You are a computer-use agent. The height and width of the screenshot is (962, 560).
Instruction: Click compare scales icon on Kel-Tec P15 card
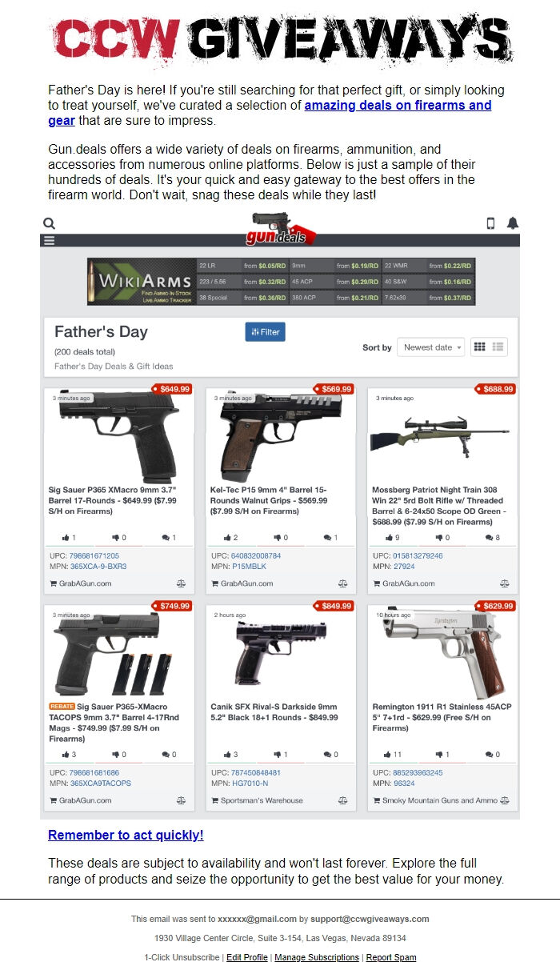pos(343,583)
